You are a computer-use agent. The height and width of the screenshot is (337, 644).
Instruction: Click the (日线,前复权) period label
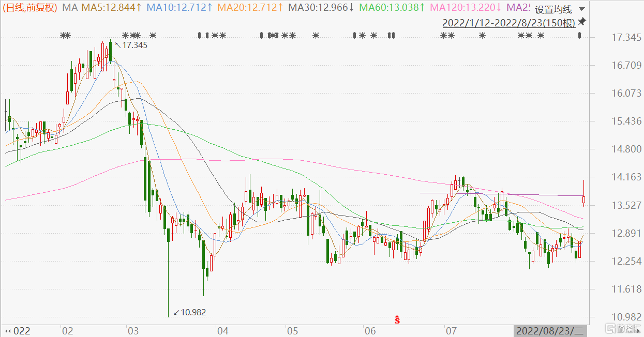(x=30, y=8)
